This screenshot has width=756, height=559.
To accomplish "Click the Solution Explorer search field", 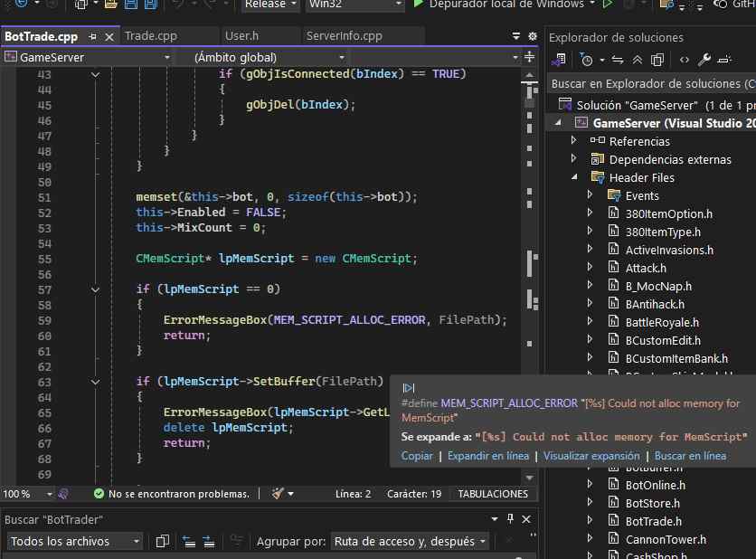I will click(x=652, y=84).
